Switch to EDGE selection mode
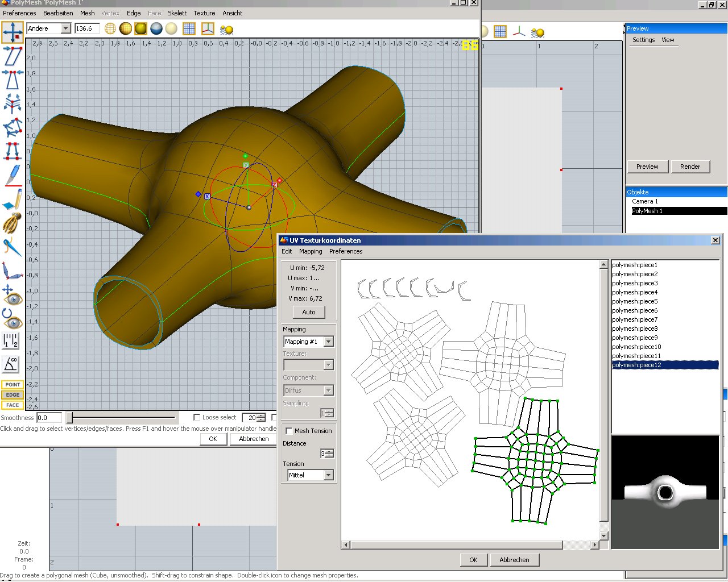The height and width of the screenshot is (582, 728). point(13,395)
